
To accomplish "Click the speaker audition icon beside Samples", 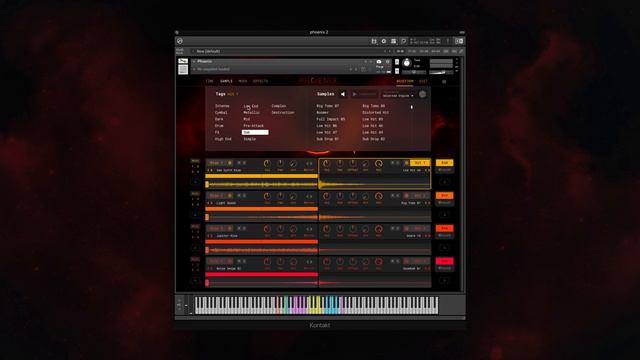I will (x=343, y=94).
